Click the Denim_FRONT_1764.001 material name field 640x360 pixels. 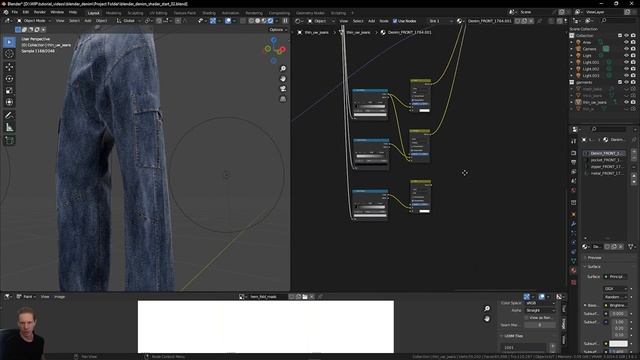(489, 21)
